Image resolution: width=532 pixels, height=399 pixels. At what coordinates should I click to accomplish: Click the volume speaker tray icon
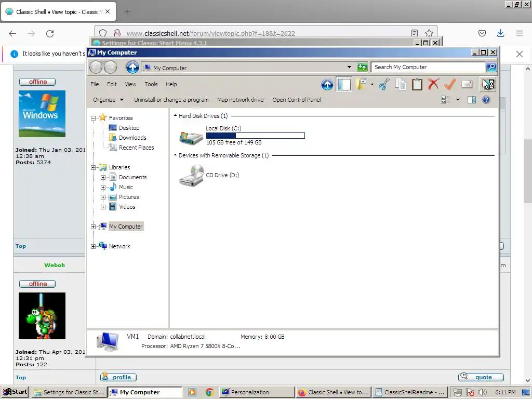483,392
